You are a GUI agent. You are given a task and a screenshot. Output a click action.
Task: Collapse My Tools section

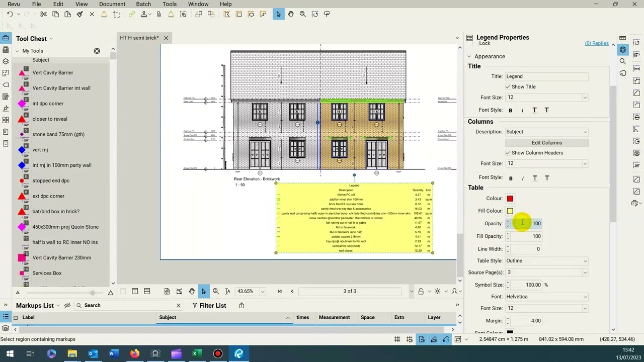tap(17, 51)
